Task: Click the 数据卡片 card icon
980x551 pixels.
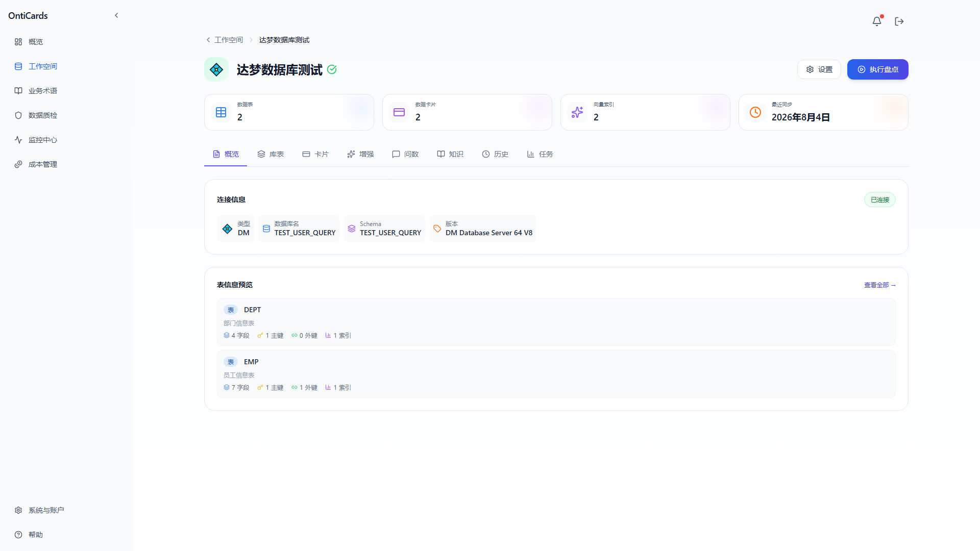Action: tap(399, 112)
